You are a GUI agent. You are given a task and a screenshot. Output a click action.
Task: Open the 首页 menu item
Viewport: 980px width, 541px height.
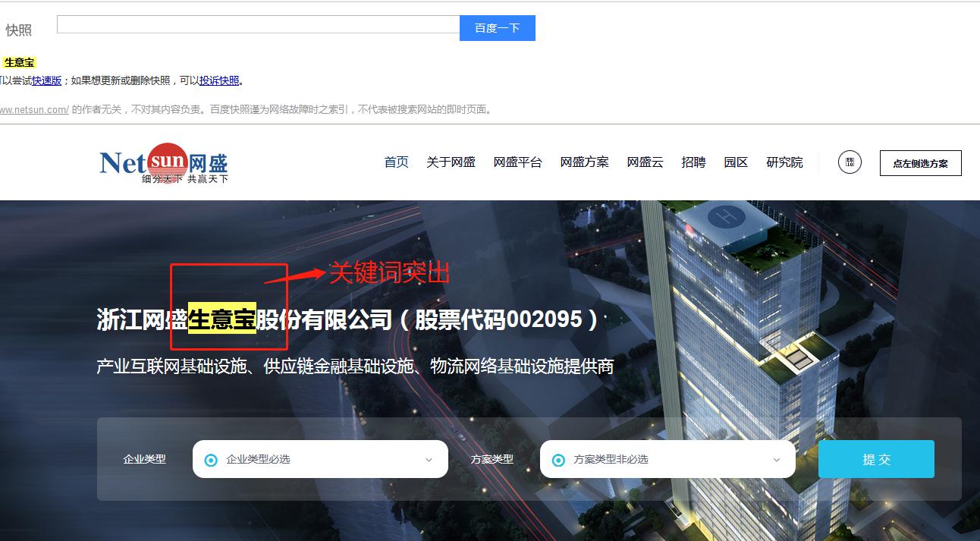(x=395, y=162)
